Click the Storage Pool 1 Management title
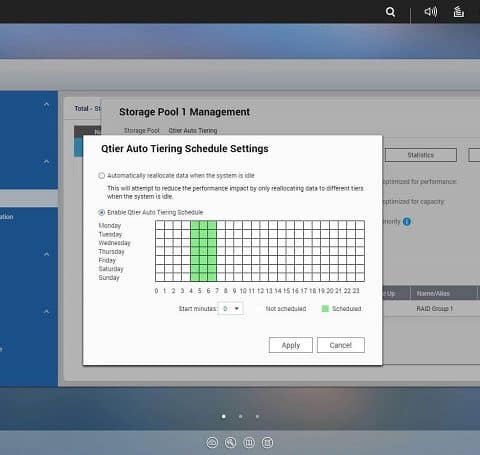480x455 pixels. tap(184, 112)
